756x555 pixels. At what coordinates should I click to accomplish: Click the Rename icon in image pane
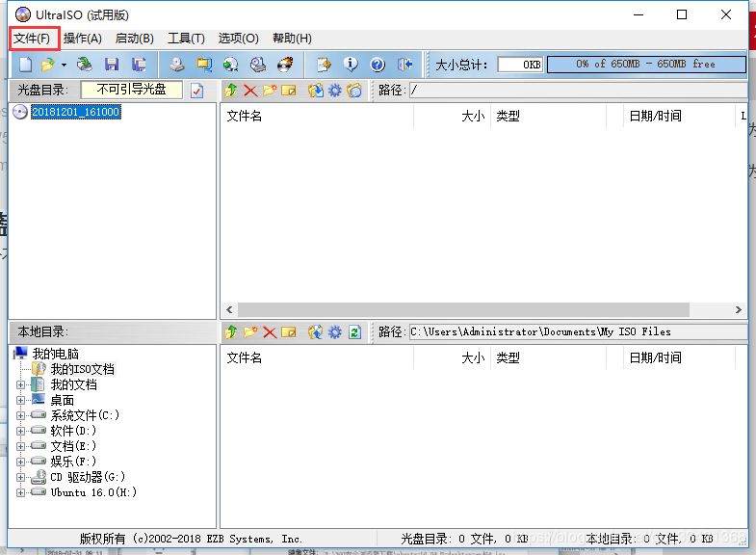289,91
